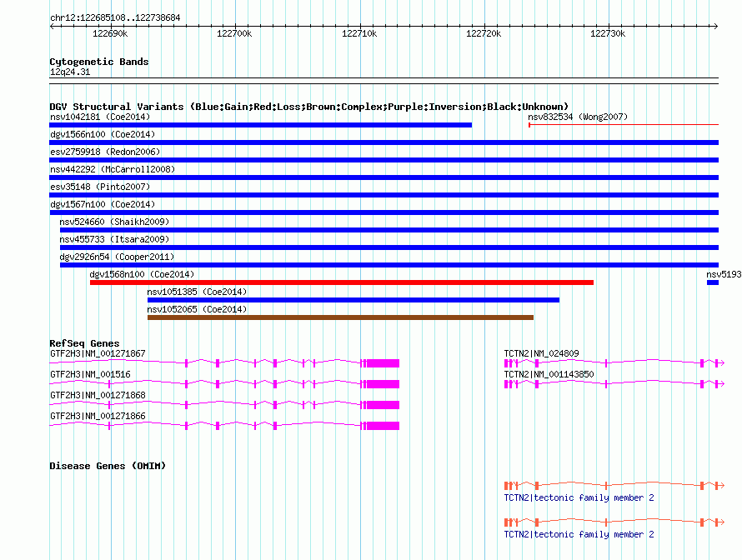
Task: Click the large last exon of GTF2H3 NM_001516
Action: pos(383,384)
